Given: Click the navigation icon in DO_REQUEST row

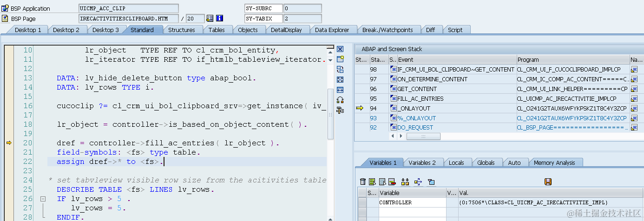Looking at the screenshot, I should coord(634,128).
